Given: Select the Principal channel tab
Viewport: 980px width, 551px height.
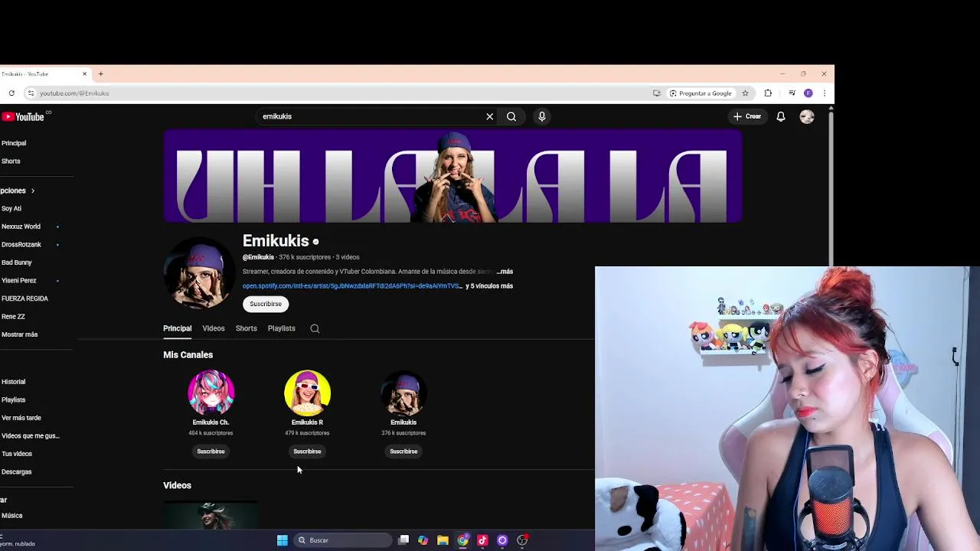Looking at the screenshot, I should click(177, 328).
